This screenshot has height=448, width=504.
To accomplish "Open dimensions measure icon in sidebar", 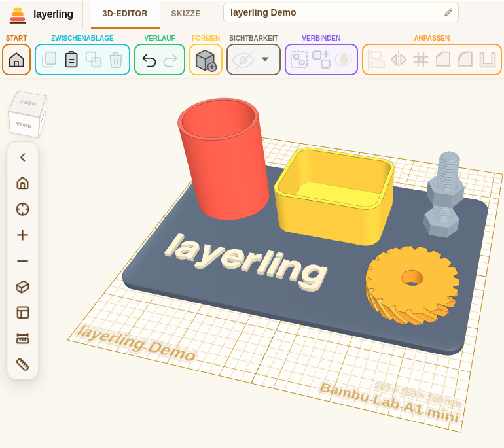I will pos(22,339).
